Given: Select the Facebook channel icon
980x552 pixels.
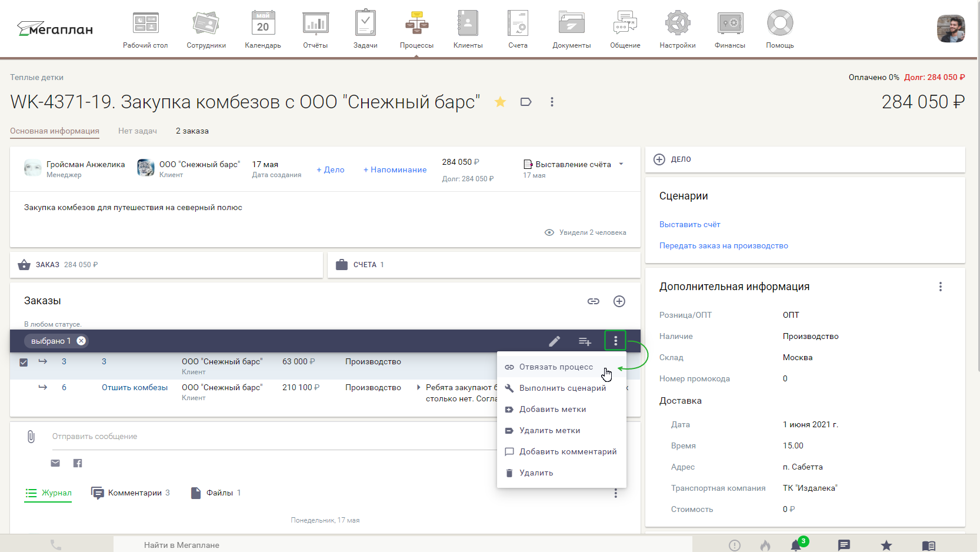Looking at the screenshot, I should coord(78,463).
